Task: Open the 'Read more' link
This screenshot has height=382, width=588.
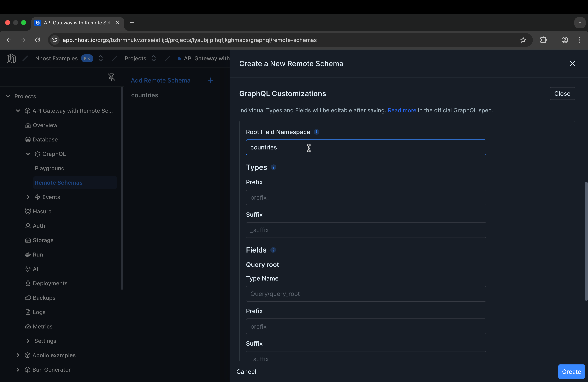Action: click(402, 110)
